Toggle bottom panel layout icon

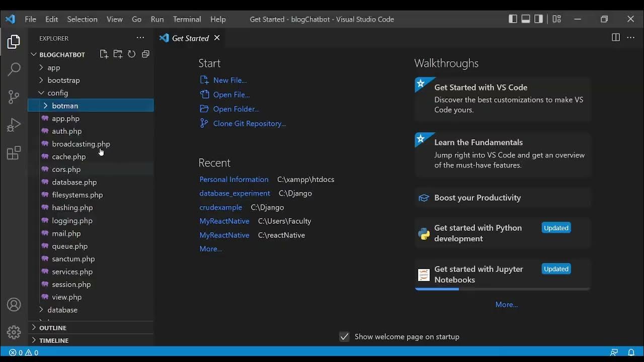point(526,19)
